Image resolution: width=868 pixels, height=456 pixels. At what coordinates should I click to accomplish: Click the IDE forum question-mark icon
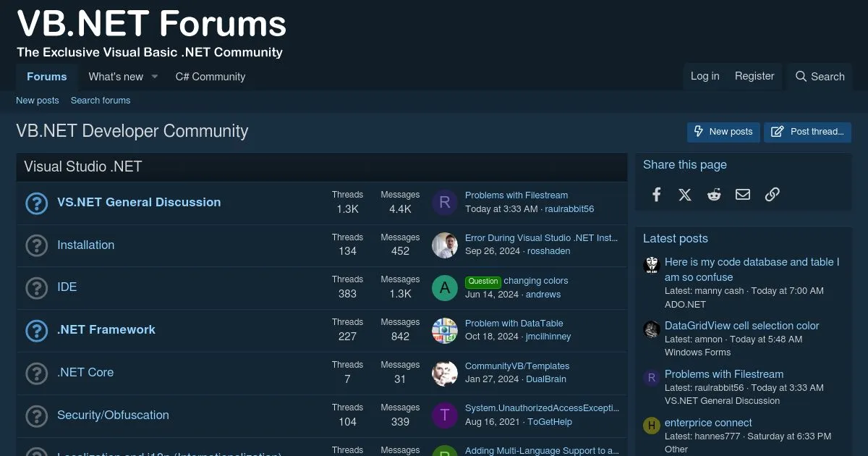click(x=36, y=288)
